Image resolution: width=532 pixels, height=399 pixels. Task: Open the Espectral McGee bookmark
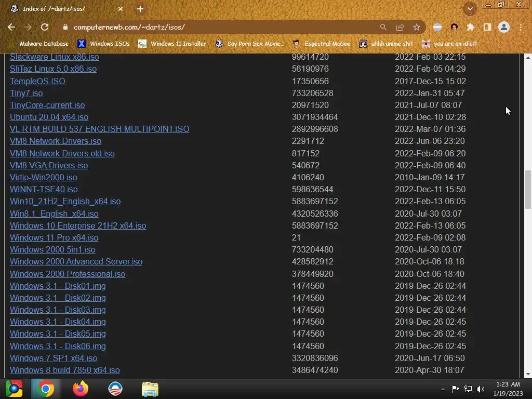(x=322, y=44)
